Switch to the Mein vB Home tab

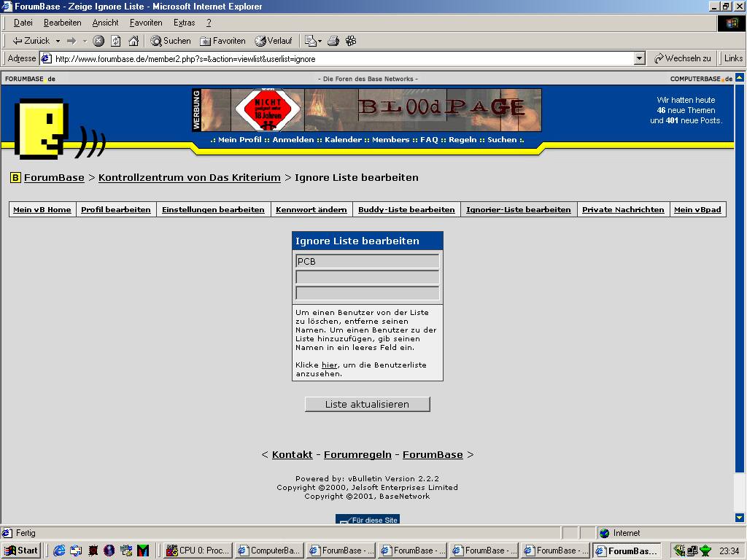point(42,209)
